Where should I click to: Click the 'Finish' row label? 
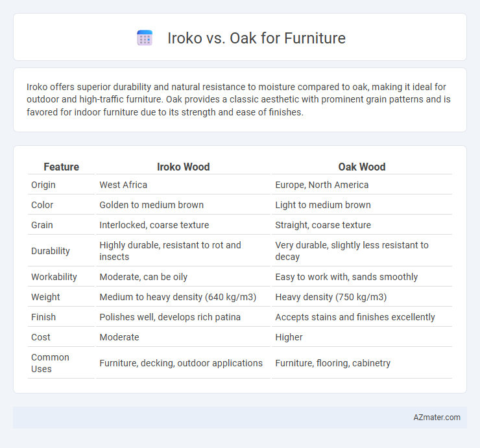[x=43, y=317]
